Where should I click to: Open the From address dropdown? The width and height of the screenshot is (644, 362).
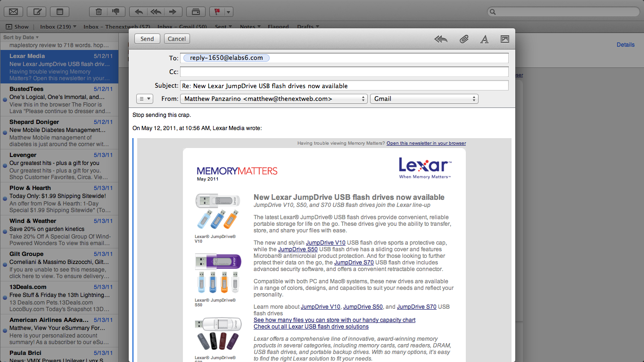pos(273,99)
